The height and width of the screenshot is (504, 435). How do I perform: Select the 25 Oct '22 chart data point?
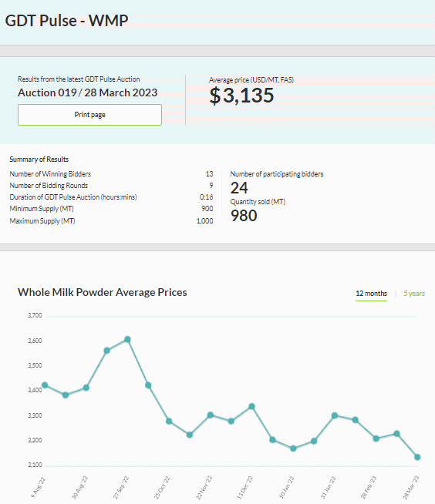[x=169, y=421]
